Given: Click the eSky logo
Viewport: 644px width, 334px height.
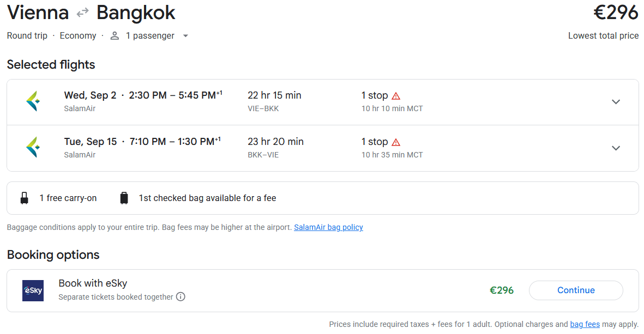Looking at the screenshot, I should click(33, 290).
